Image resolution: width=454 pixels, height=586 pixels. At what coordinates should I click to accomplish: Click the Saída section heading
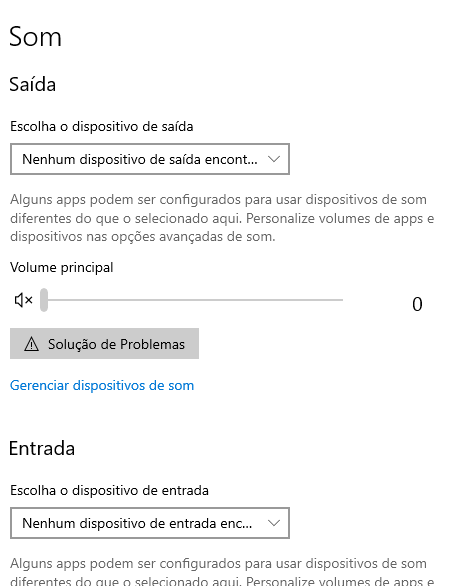[x=33, y=84]
